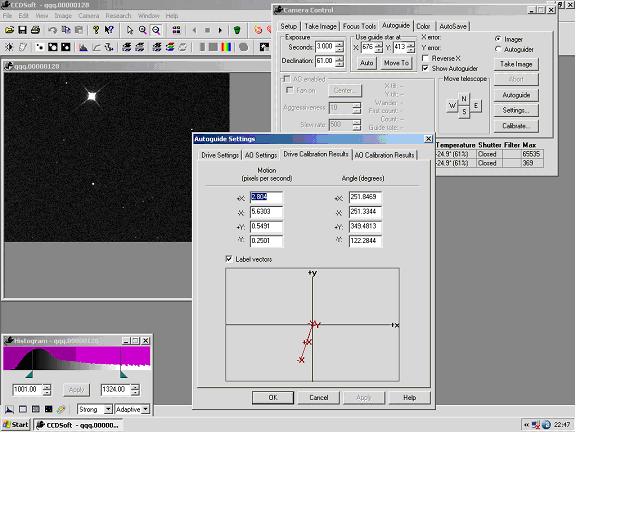Save the image with the floppy disk icon
The height and width of the screenshot is (512, 640).
point(22,30)
